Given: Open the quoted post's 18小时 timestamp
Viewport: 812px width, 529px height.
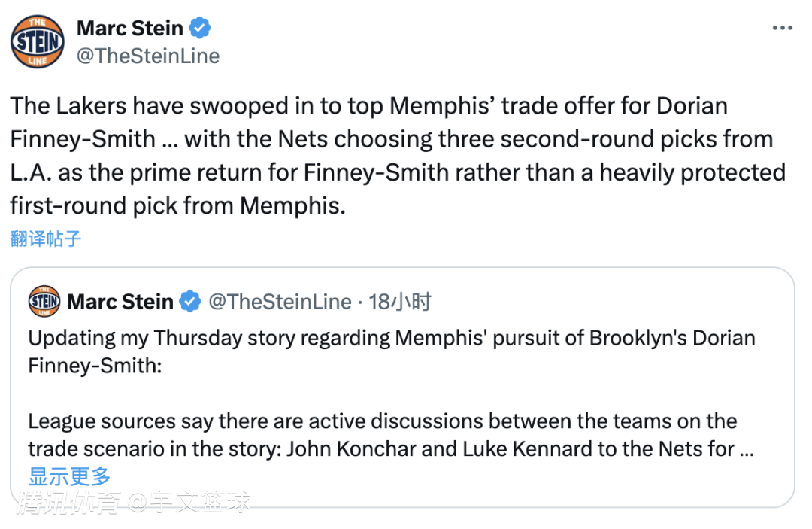Looking at the screenshot, I should click(x=401, y=302).
